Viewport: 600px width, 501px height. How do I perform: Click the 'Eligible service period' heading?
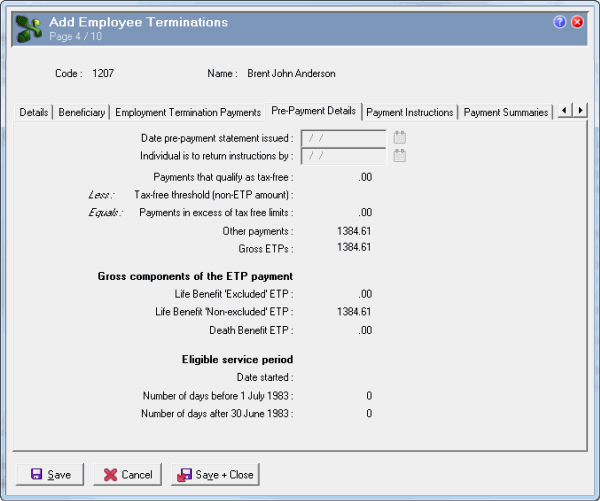238,359
